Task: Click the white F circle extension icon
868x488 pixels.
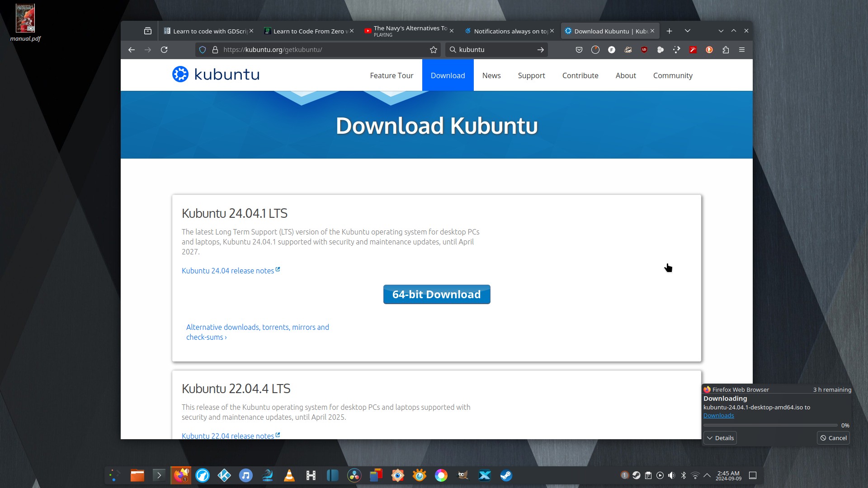Action: coord(612,50)
